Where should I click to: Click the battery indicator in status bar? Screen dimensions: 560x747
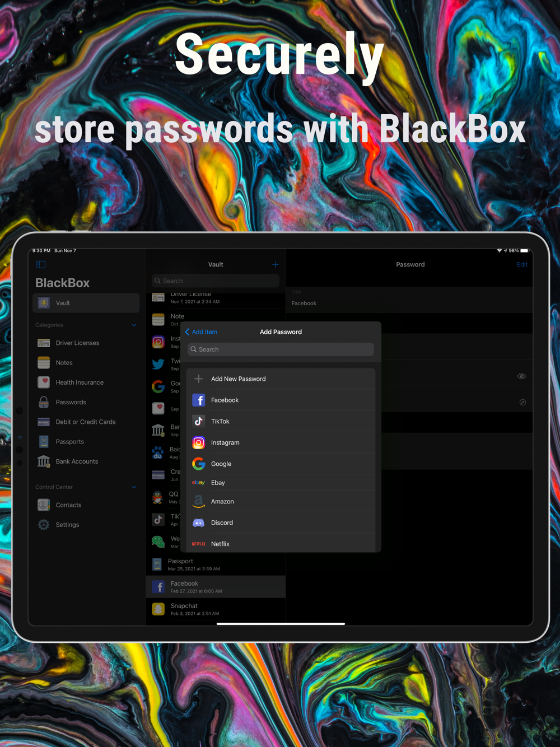pyautogui.click(x=524, y=251)
